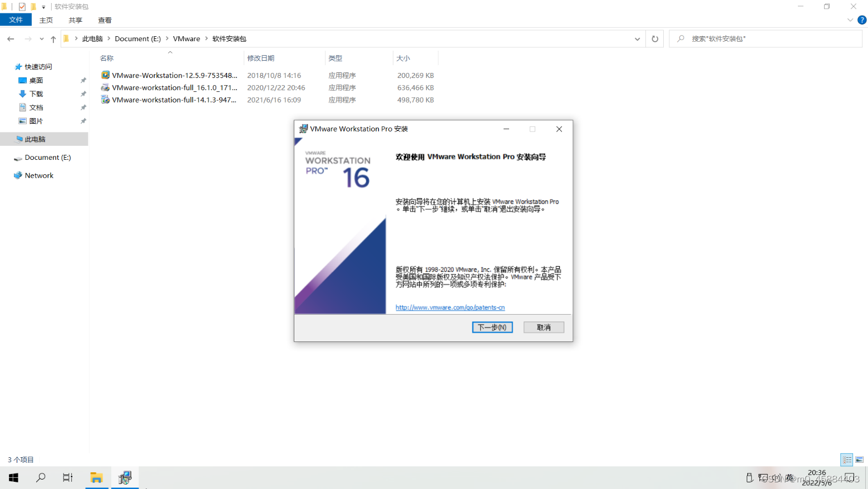Open the address bar history dropdown
The width and height of the screenshot is (868, 489).
637,39
